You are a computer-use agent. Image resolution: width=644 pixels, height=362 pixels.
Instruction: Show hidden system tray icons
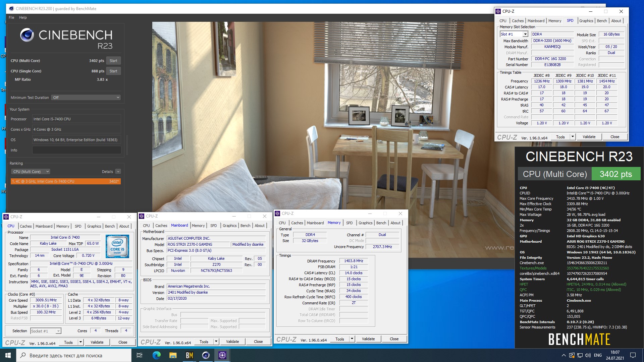[x=563, y=355]
